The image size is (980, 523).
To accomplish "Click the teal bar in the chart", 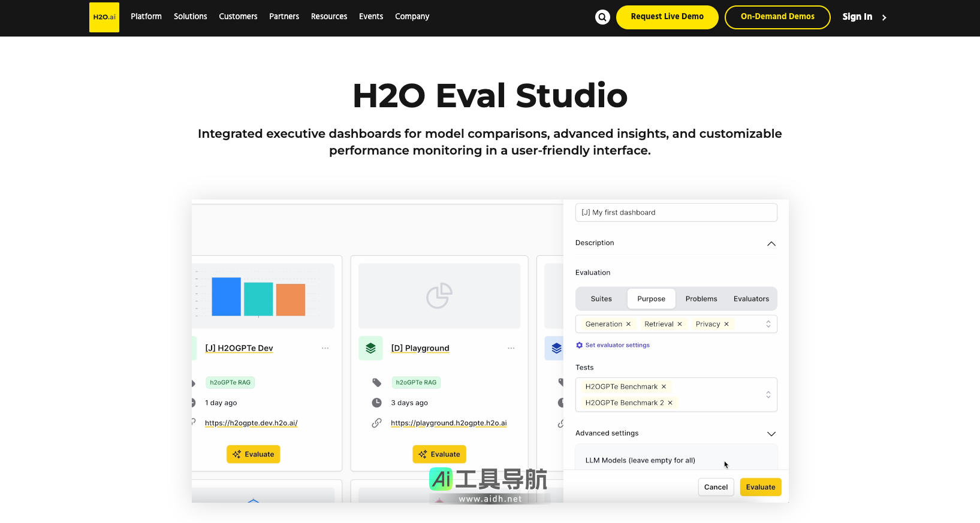I will click(258, 299).
